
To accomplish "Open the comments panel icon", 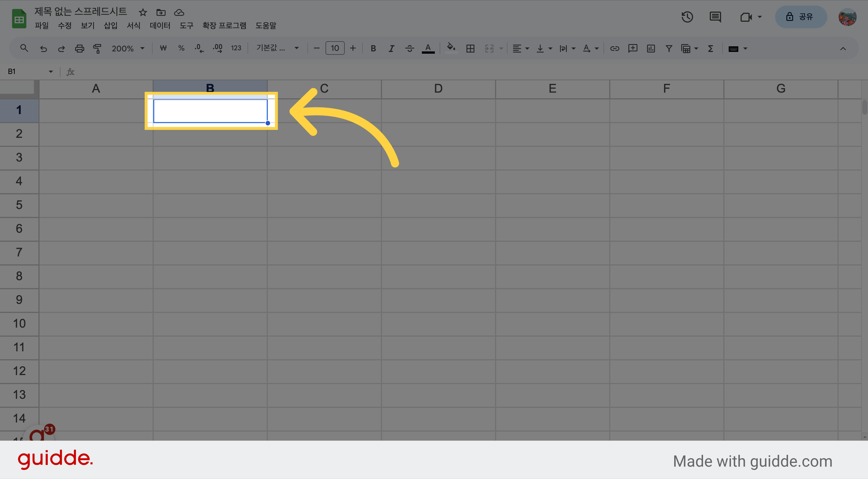I will (x=715, y=17).
